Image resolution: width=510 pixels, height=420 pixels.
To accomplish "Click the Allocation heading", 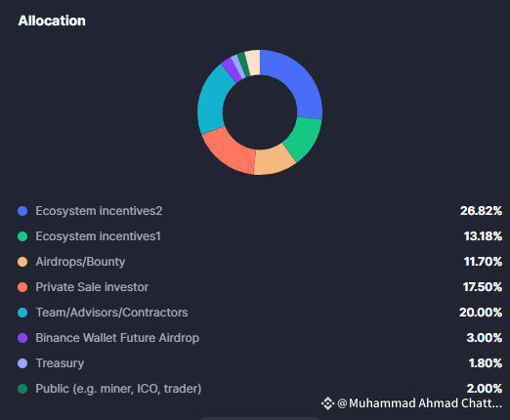I will (52, 21).
